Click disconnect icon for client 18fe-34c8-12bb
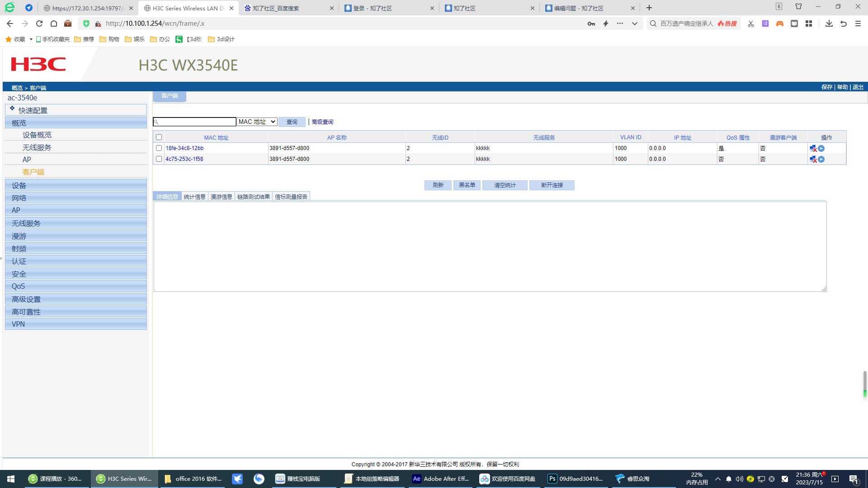Screen dimensions: 868x488 coord(813,148)
